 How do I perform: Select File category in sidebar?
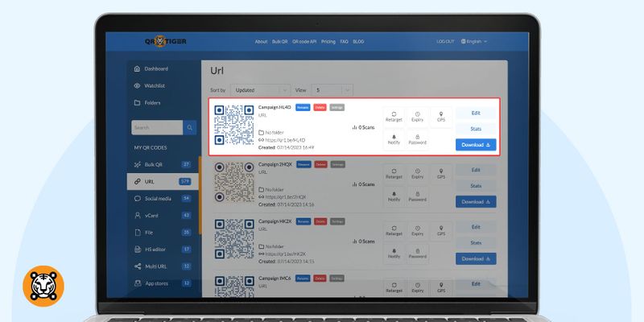click(163, 233)
